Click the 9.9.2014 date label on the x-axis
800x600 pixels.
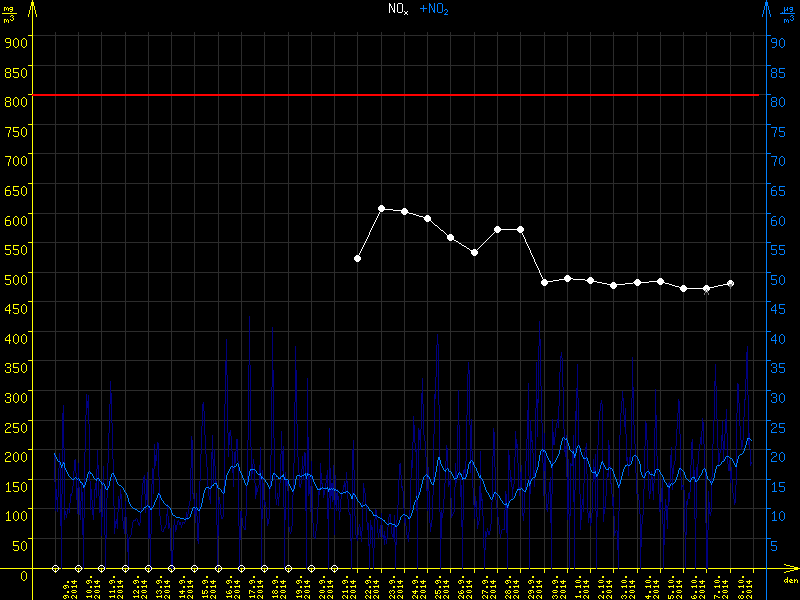(x=67, y=583)
